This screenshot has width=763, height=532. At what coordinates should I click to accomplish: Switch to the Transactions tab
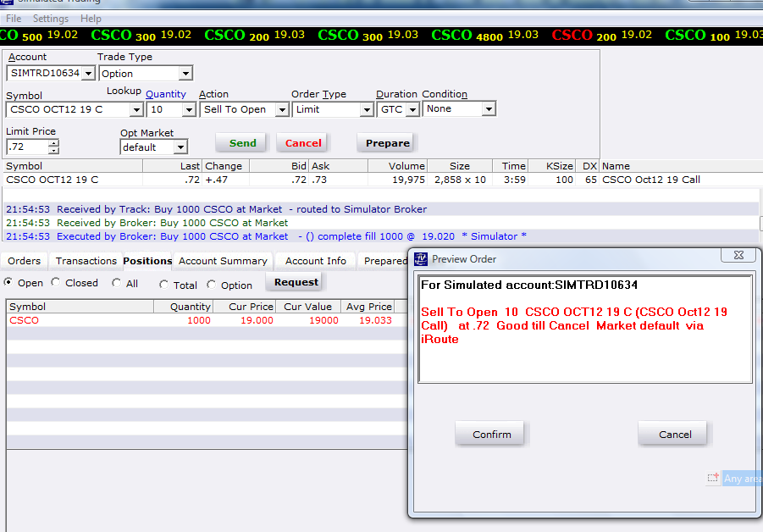[x=86, y=261]
